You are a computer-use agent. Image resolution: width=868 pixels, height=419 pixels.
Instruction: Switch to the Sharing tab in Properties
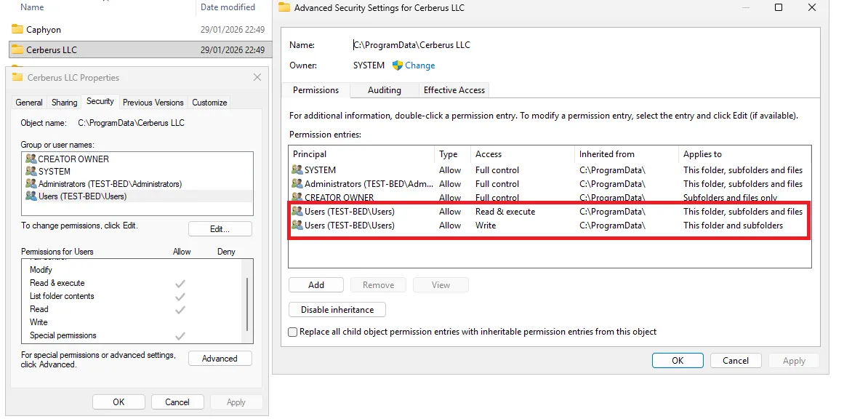[65, 103]
